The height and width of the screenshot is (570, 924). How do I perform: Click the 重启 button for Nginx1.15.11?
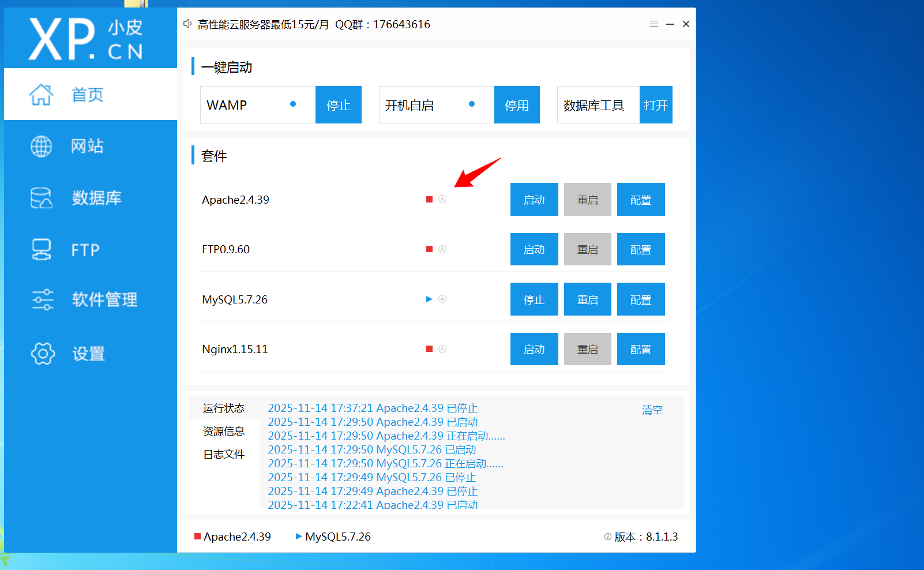point(588,349)
